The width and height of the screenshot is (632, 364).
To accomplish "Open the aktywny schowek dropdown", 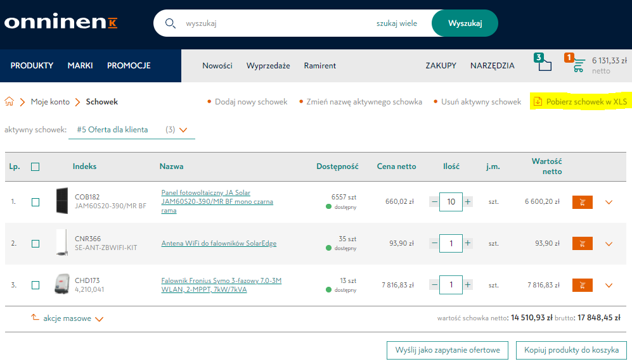I will coord(132,130).
